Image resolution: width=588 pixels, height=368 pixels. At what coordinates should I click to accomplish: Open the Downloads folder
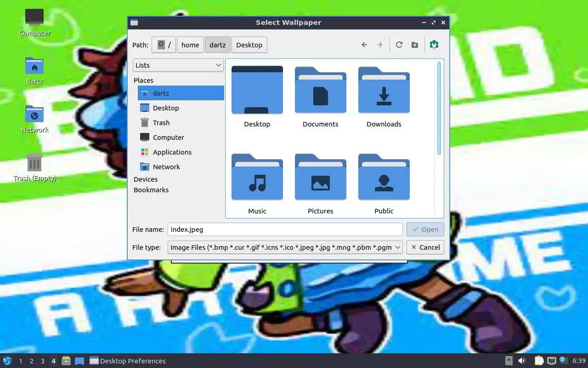pyautogui.click(x=384, y=97)
